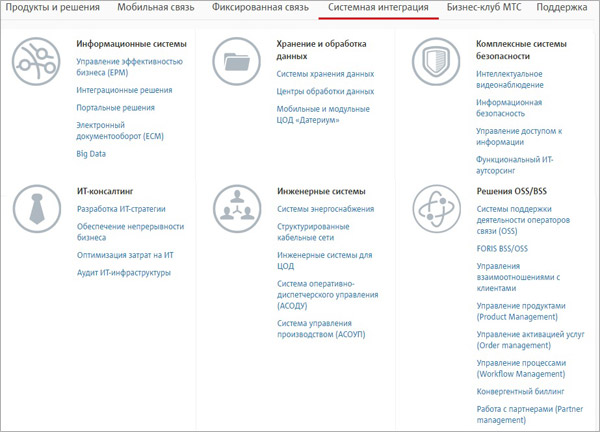
Task: Follow Обеспечение непрерывности бизнеса link
Action: tap(130, 232)
